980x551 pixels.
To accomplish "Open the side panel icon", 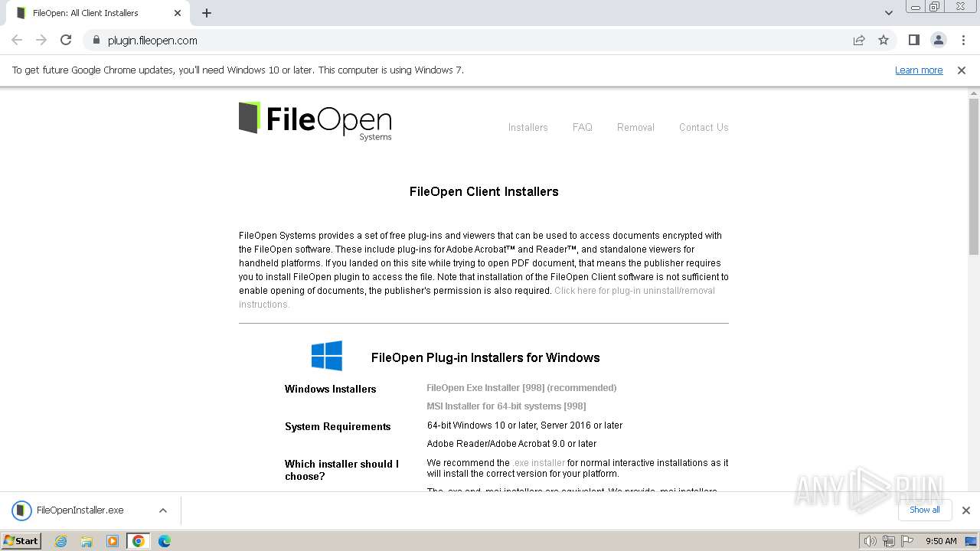I will (x=914, y=41).
